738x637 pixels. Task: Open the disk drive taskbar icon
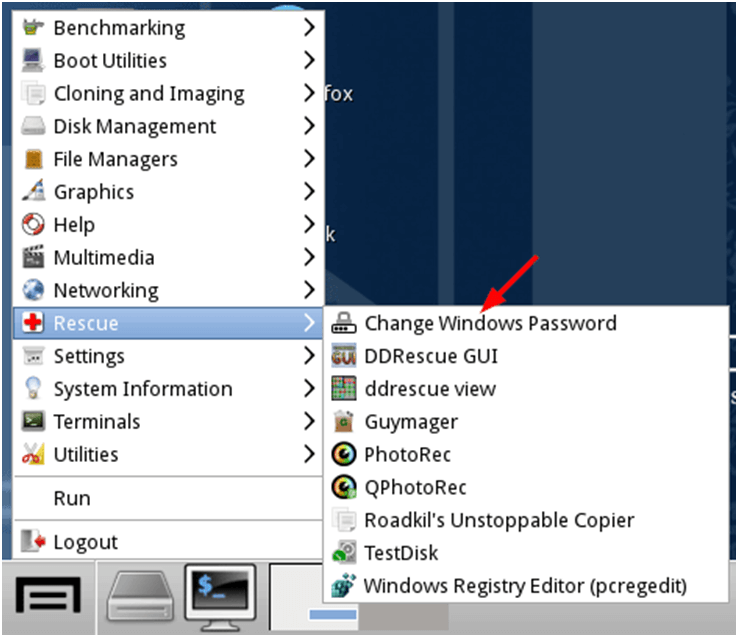pos(142,598)
